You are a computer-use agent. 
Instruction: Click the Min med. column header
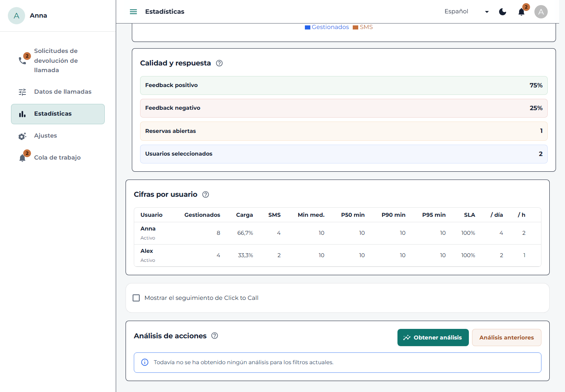click(311, 215)
